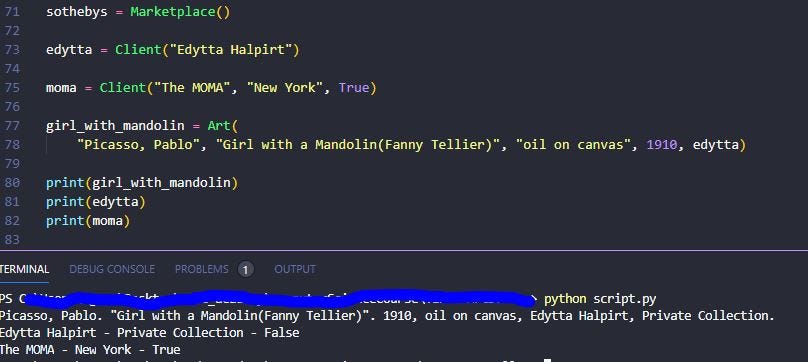Viewport: 808px width, 362px height.
Task: Click "Edytta Halpirt" string on line 73
Action: pos(231,50)
